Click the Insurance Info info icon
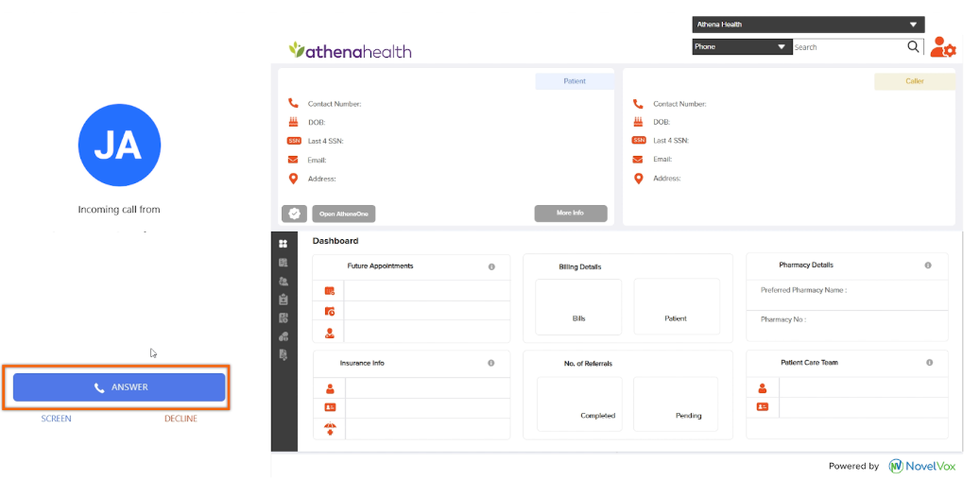 point(491,363)
